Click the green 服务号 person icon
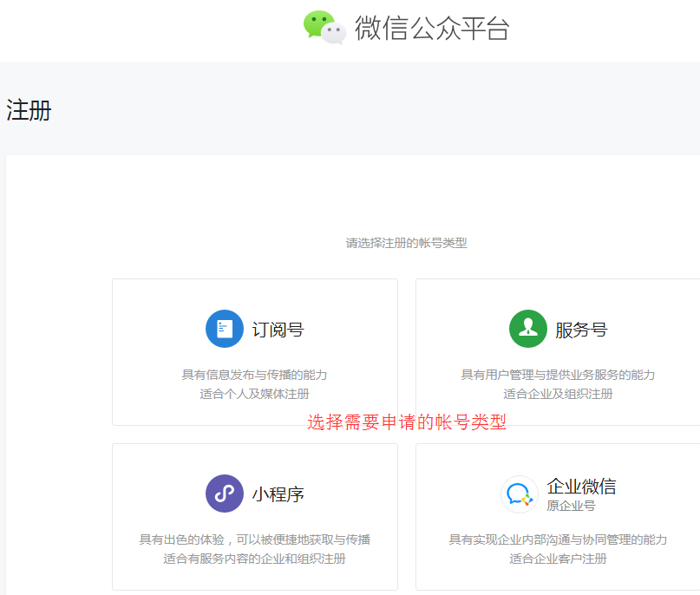This screenshot has width=700, height=595. click(528, 329)
